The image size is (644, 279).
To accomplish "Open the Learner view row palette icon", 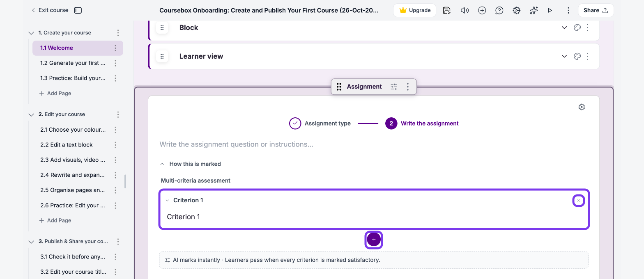I will click(x=577, y=56).
